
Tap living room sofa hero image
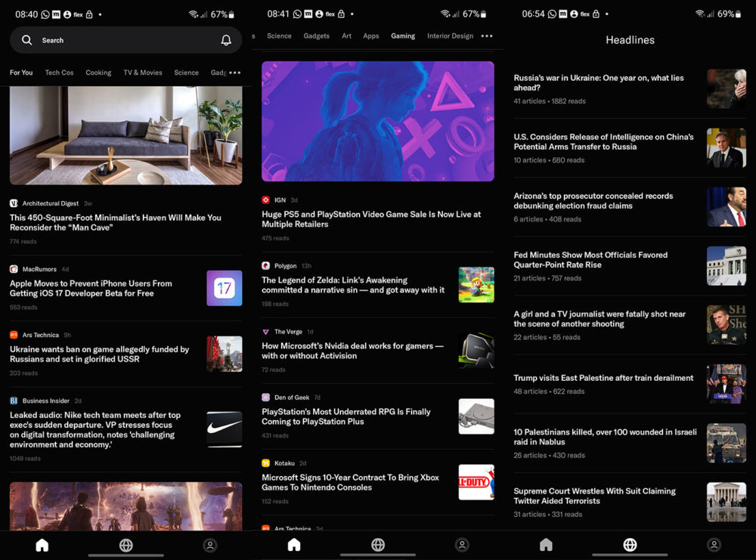125,135
